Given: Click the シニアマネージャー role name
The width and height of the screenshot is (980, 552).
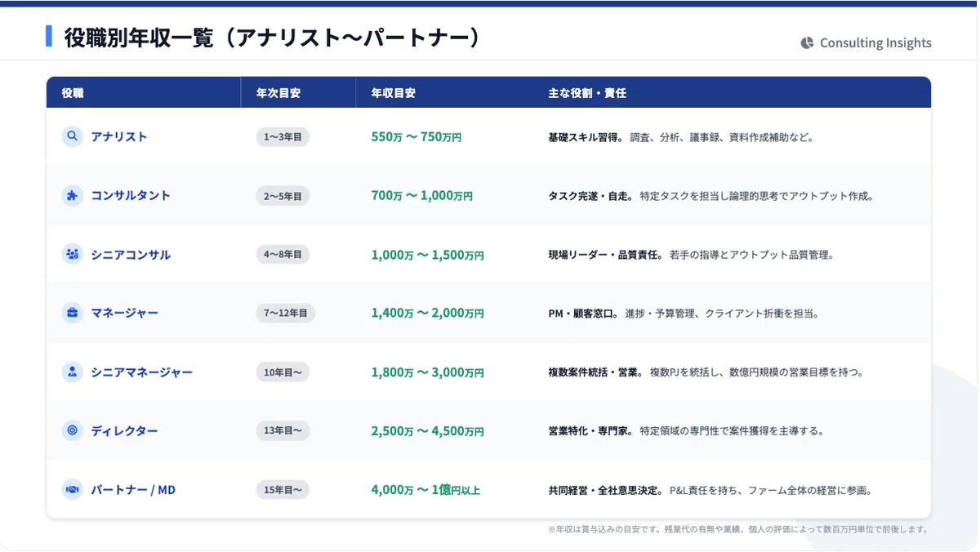Looking at the screenshot, I should pyautogui.click(x=142, y=372).
